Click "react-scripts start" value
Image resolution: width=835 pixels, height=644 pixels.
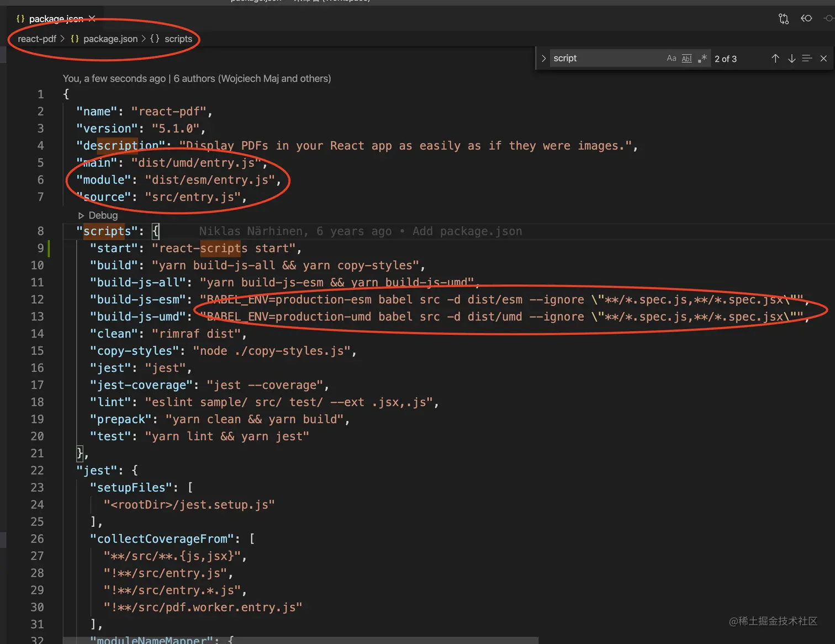point(223,249)
